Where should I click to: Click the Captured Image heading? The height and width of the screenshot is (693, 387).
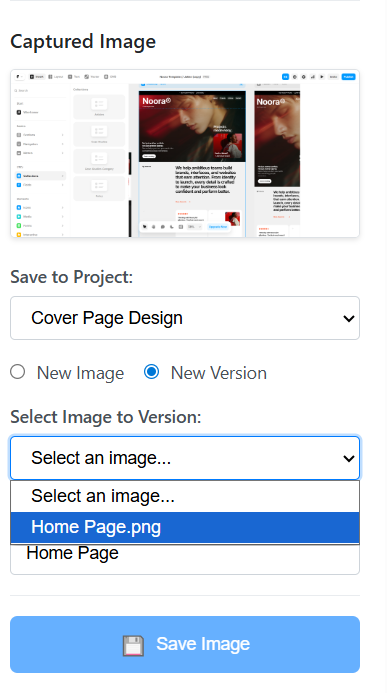tap(83, 42)
